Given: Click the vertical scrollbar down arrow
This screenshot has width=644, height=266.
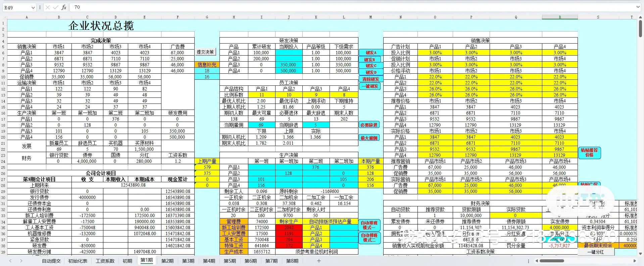Looking at the screenshot, I should [641, 254].
